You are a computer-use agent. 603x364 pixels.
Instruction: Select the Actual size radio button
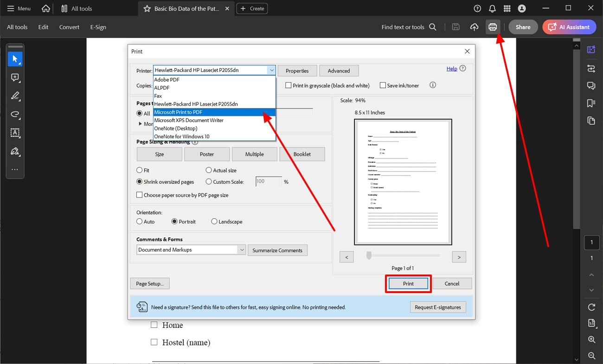tap(209, 170)
